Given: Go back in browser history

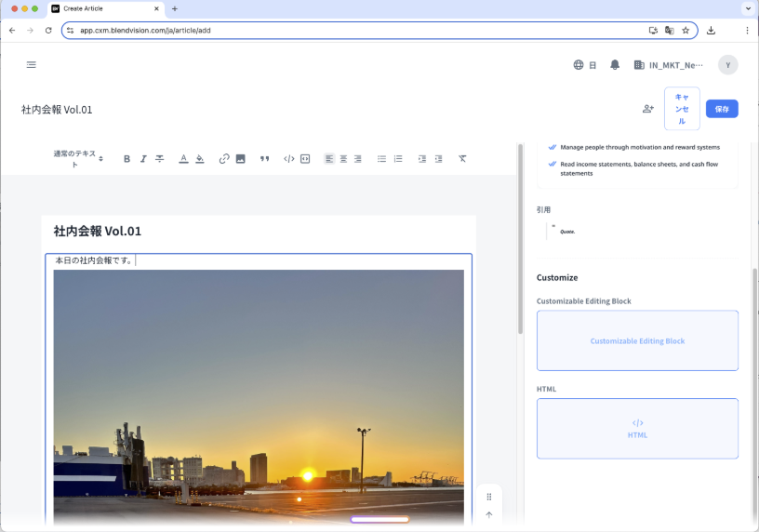Looking at the screenshot, I should coord(12,31).
